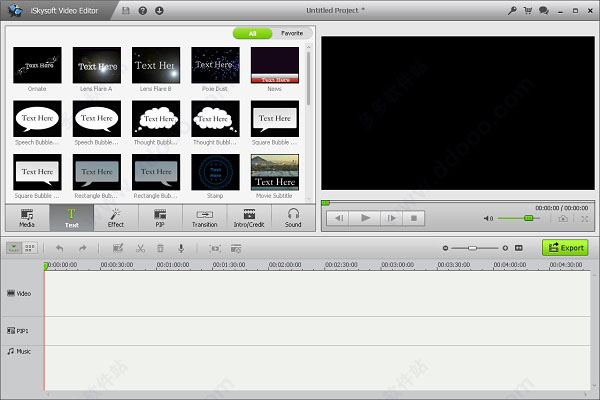600x400 pixels.
Task: Click the PIP1 track label
Action: pyautogui.click(x=18, y=331)
